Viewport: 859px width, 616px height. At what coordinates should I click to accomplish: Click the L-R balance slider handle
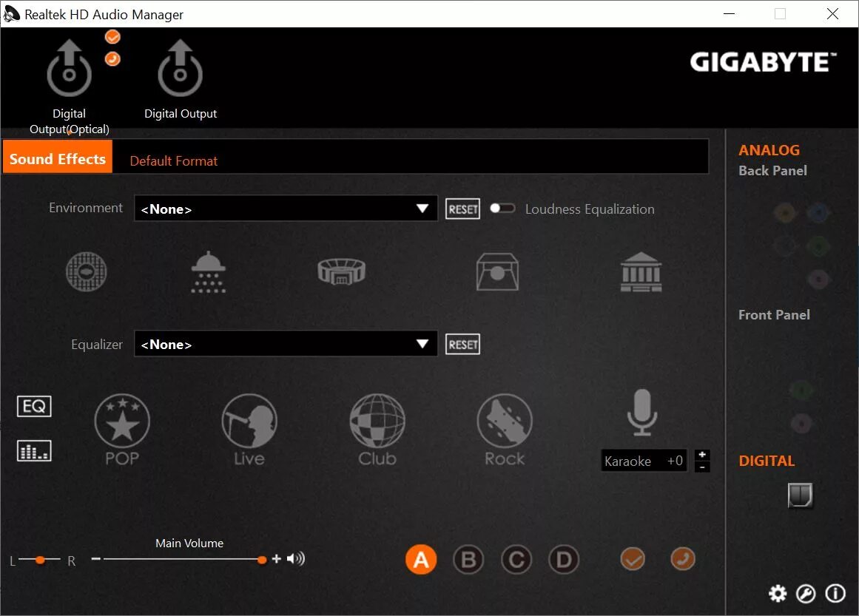coord(40,560)
